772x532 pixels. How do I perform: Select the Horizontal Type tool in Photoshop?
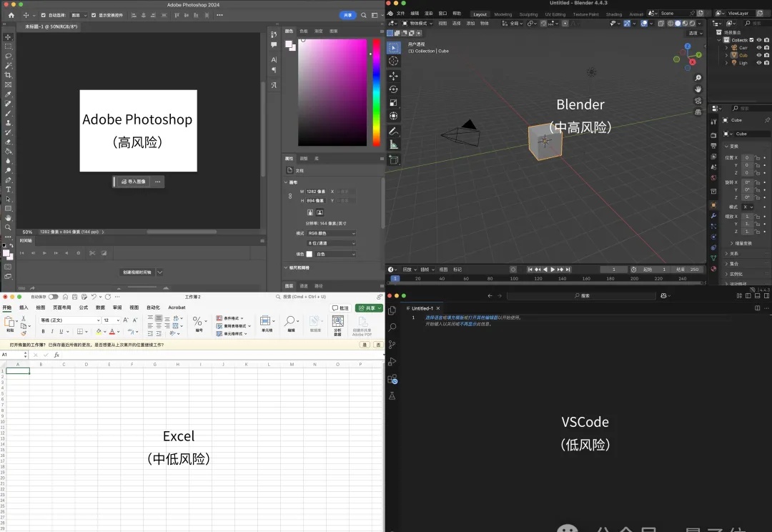tap(9, 189)
